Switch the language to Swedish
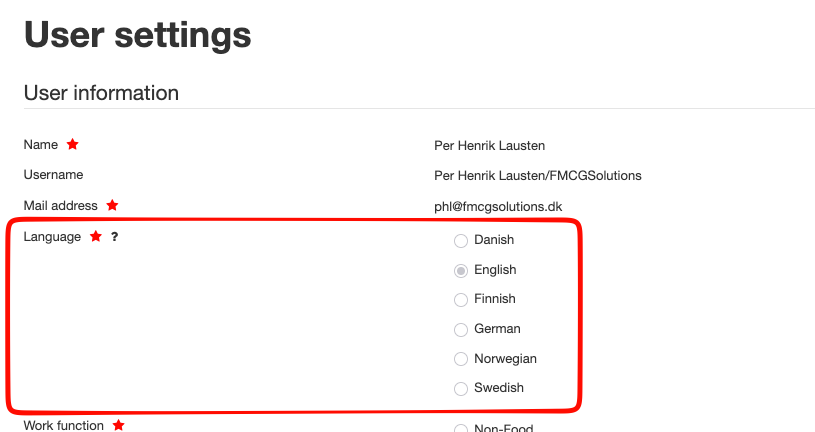815x432 pixels. click(x=461, y=388)
